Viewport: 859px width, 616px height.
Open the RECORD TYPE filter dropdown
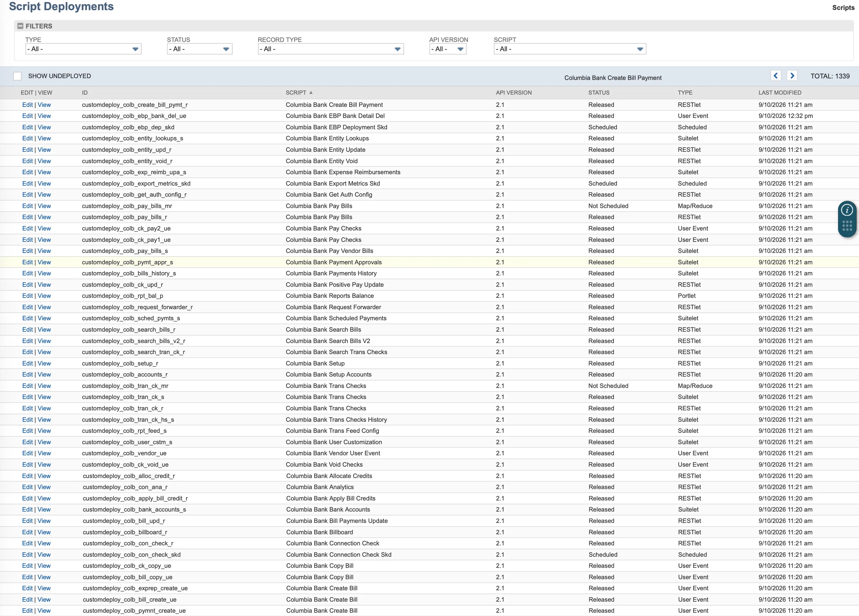[x=331, y=49]
